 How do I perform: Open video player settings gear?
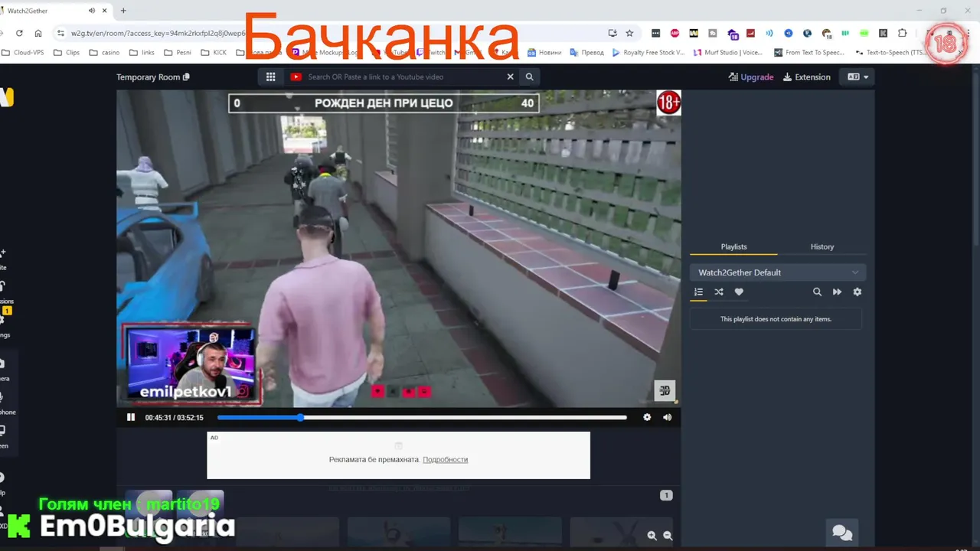tap(647, 417)
